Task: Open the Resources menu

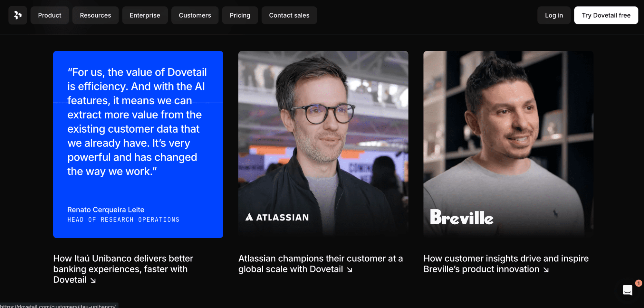Action: 95,15
